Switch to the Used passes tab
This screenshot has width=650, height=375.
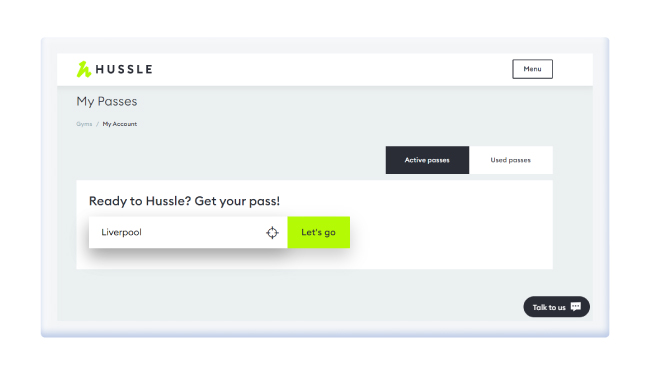511,160
